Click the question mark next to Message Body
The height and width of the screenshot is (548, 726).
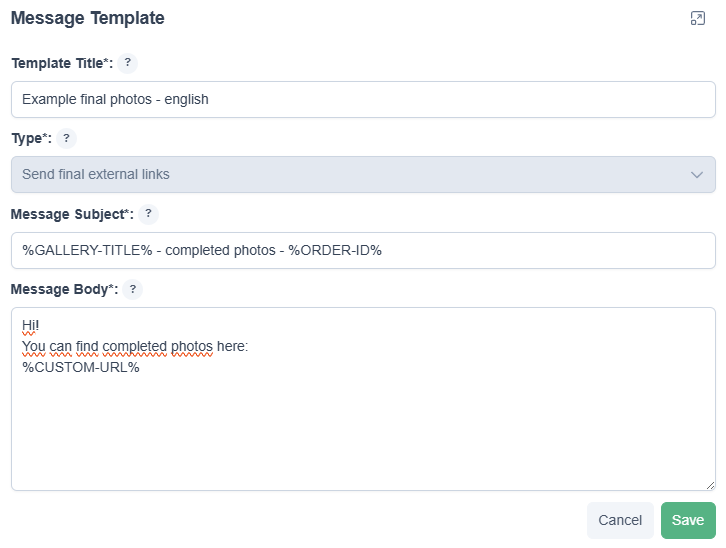133,289
